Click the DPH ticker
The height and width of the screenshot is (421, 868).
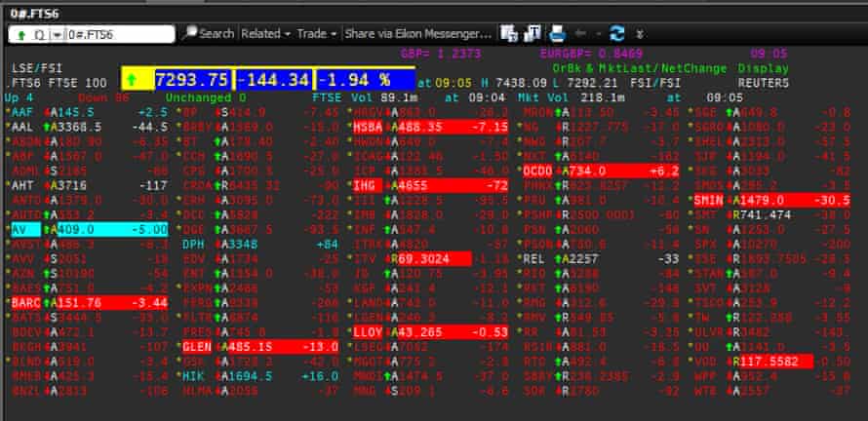pos(193,244)
